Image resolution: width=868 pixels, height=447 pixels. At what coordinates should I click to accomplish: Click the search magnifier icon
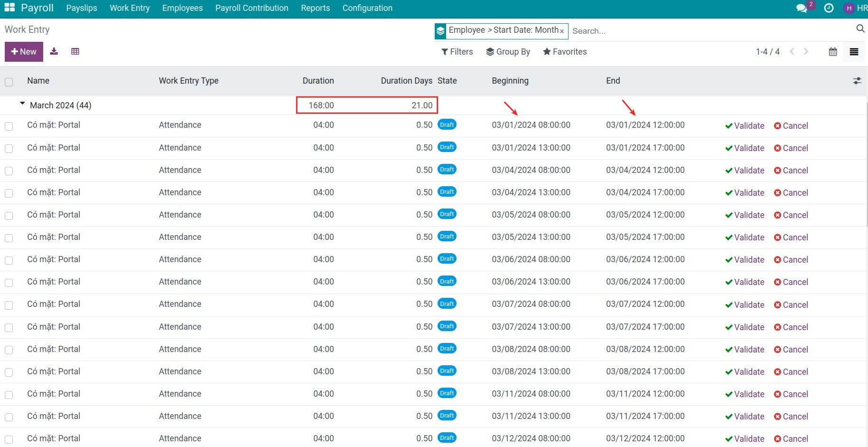(860, 29)
